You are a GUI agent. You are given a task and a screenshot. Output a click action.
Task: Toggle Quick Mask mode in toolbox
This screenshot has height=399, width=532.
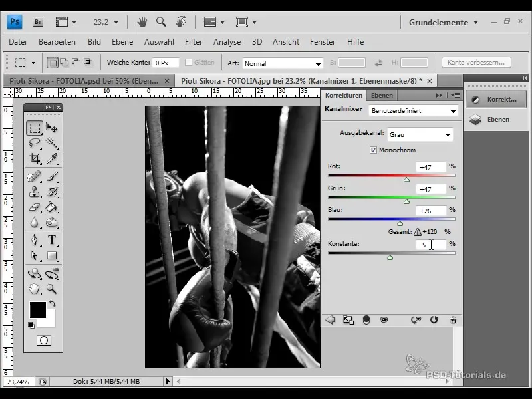[x=43, y=340]
